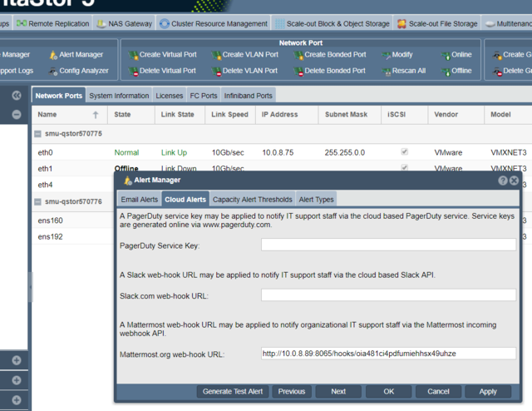Open Cluster Resource Management section
Viewport: 532px width, 411px height.
tap(214, 24)
